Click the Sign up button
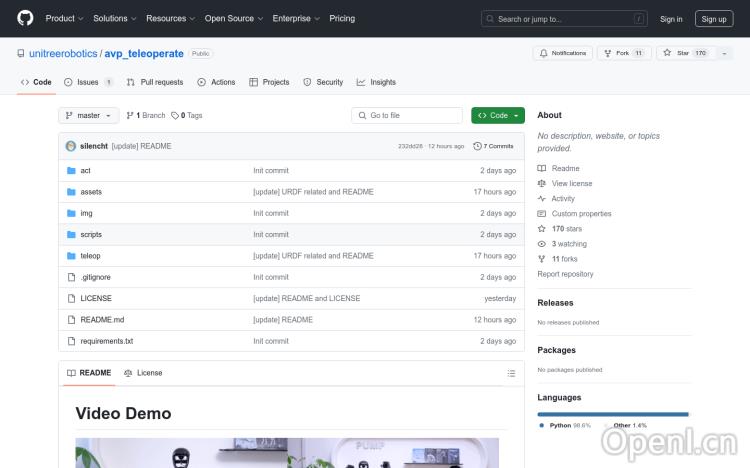The height and width of the screenshot is (468, 750). tap(714, 18)
